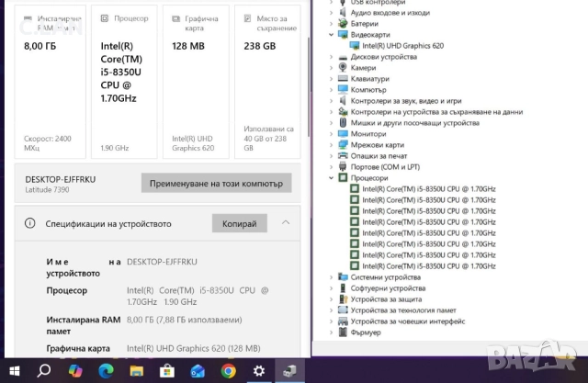This screenshot has height=383, width=588.
Task: Click DESKTOP-EJFFRKU device name value in specifications
Action: click(162, 262)
